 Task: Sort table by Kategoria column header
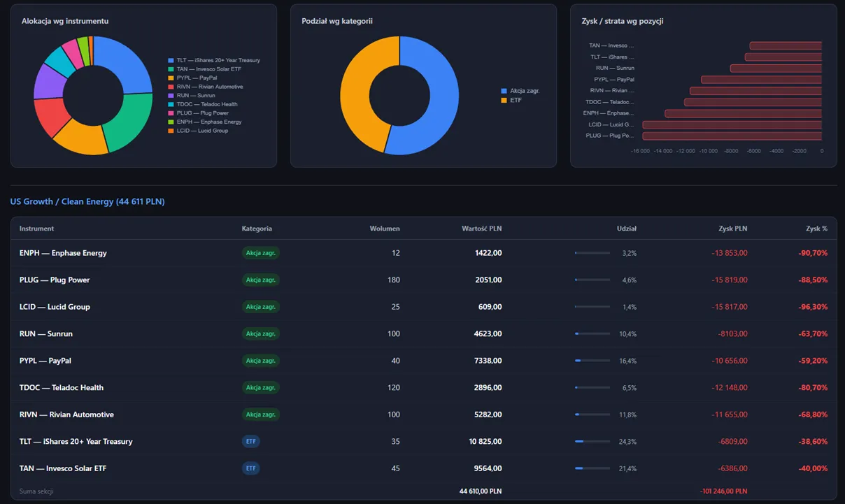click(257, 229)
